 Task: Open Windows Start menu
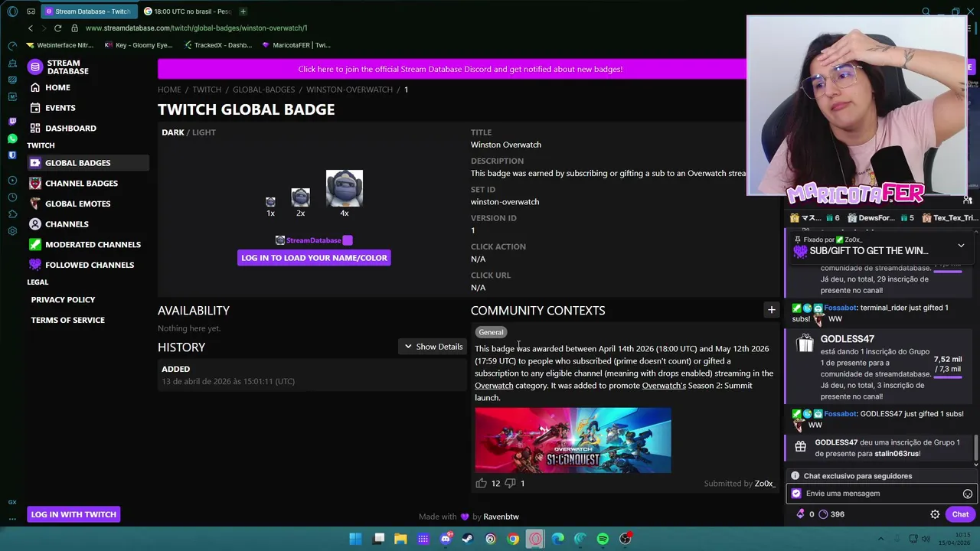[x=355, y=539]
